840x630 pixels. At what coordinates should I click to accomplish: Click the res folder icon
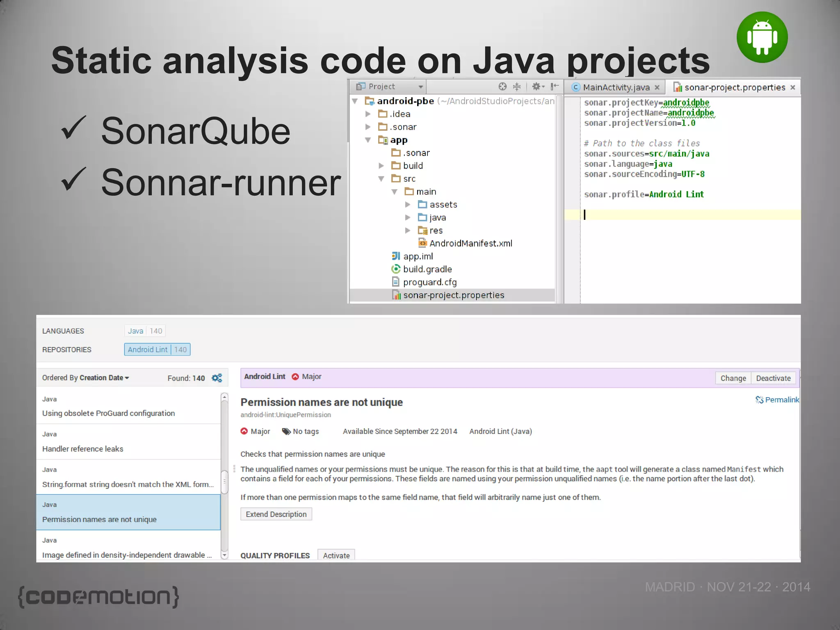[x=422, y=231]
